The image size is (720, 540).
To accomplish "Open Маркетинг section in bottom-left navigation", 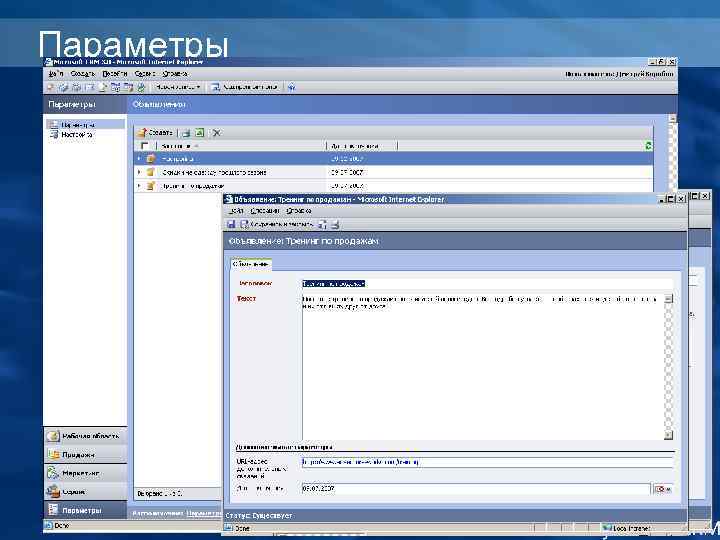I will [85, 473].
